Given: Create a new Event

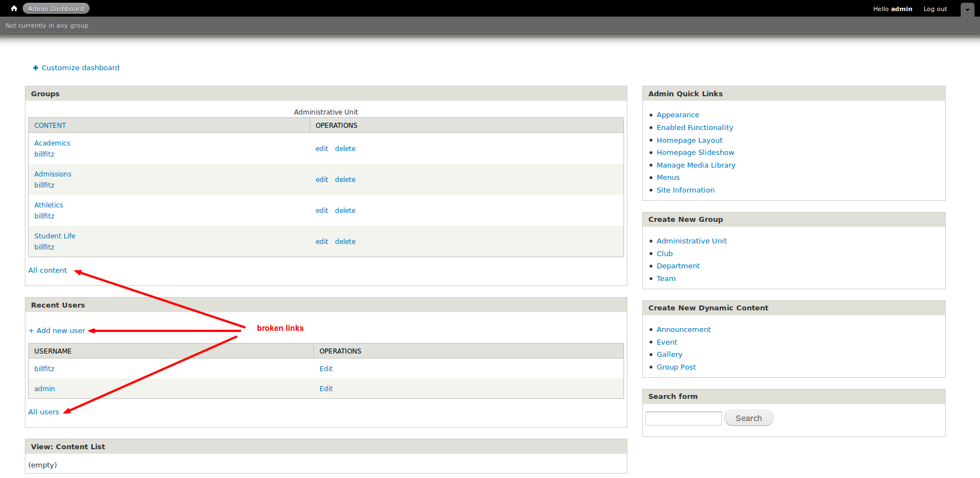Looking at the screenshot, I should tap(667, 342).
